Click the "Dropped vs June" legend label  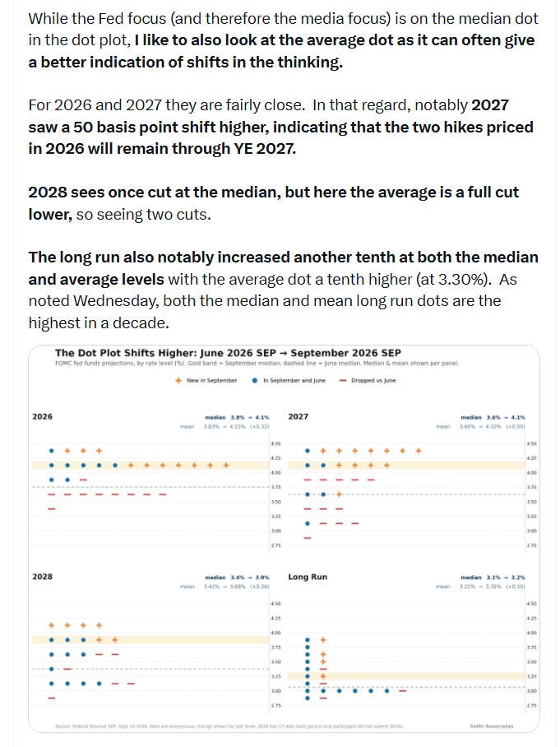[x=373, y=381]
